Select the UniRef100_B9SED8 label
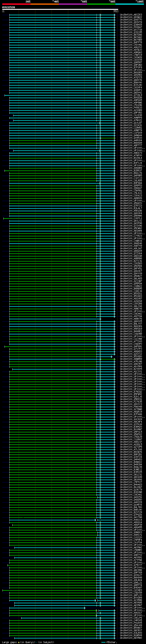 click(x=131, y=98)
